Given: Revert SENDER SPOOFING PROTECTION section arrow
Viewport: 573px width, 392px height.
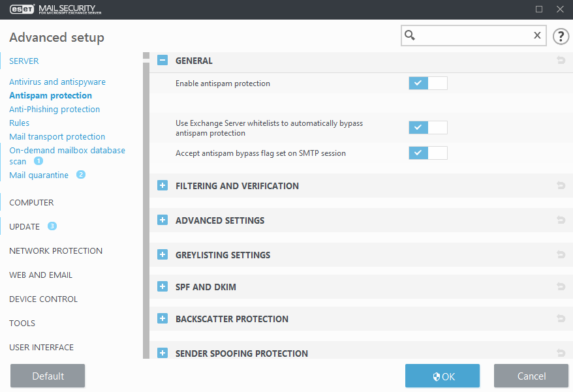Looking at the screenshot, I should coord(561,353).
